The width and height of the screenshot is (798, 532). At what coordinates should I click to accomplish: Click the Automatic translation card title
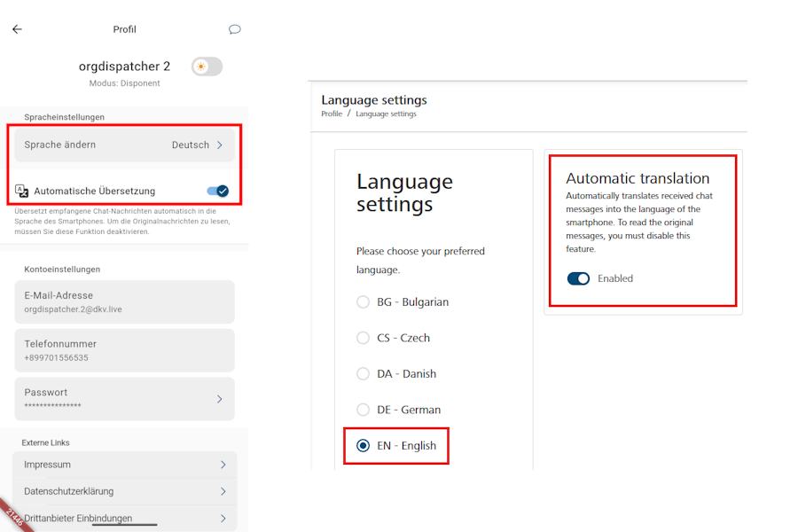point(638,178)
